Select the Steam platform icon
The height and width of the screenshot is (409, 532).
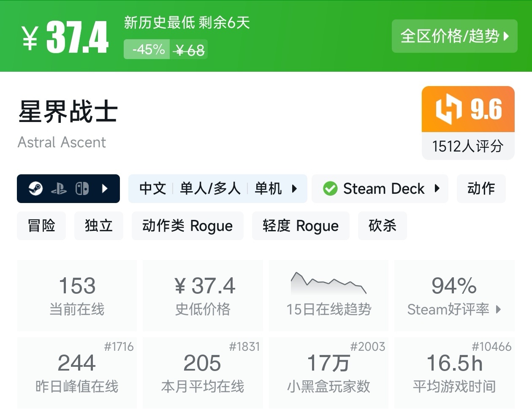click(36, 188)
